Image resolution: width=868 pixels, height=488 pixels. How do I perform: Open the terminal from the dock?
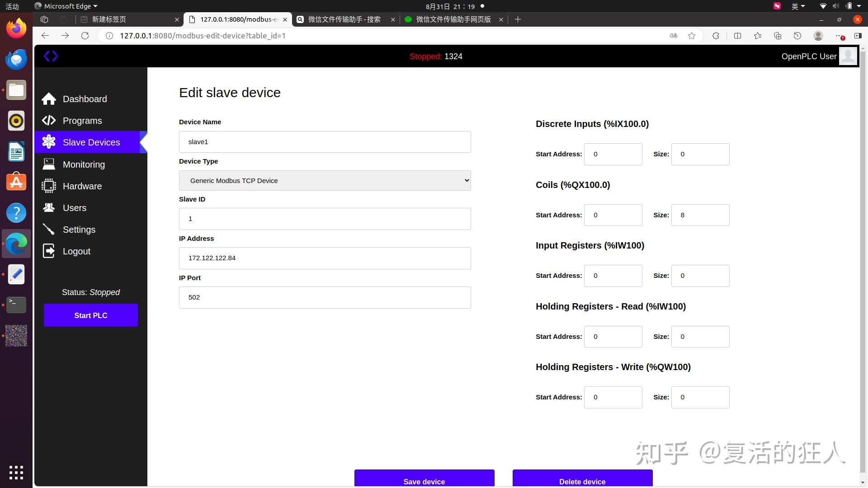pyautogui.click(x=16, y=305)
